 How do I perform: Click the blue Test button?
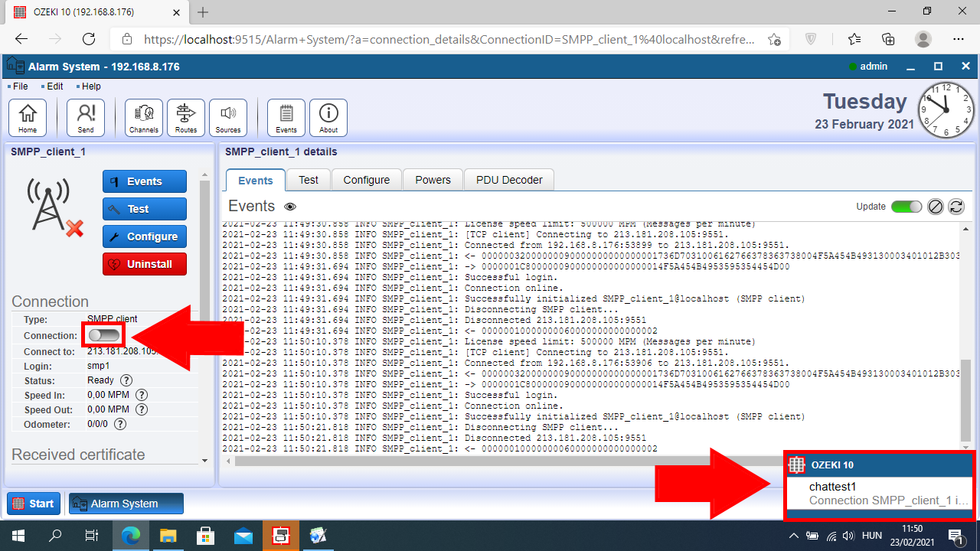pos(145,209)
